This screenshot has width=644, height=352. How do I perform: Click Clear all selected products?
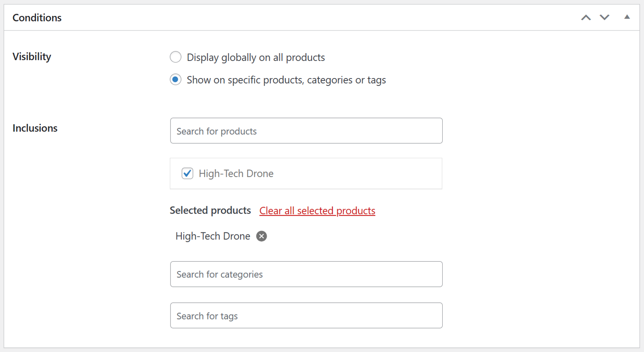[x=317, y=211]
